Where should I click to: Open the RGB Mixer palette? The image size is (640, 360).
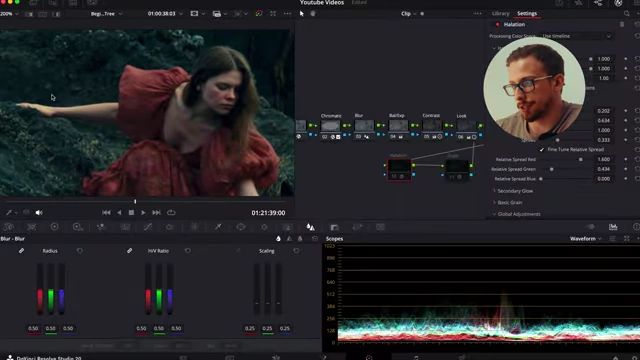pos(101,227)
